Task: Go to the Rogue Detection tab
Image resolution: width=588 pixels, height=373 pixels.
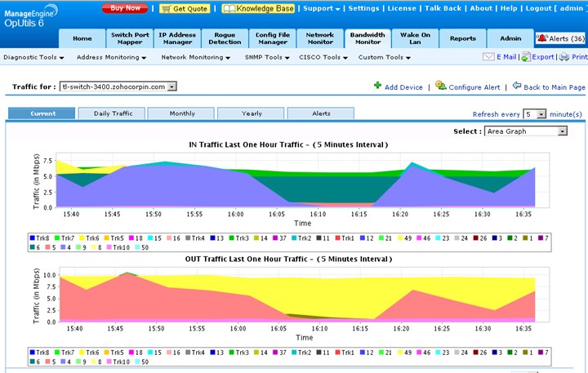Action: coord(225,38)
